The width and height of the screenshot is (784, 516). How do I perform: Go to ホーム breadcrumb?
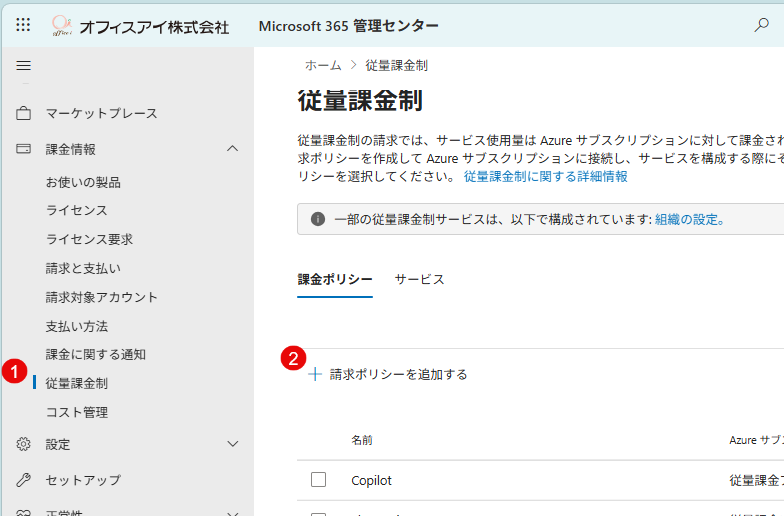[323, 66]
